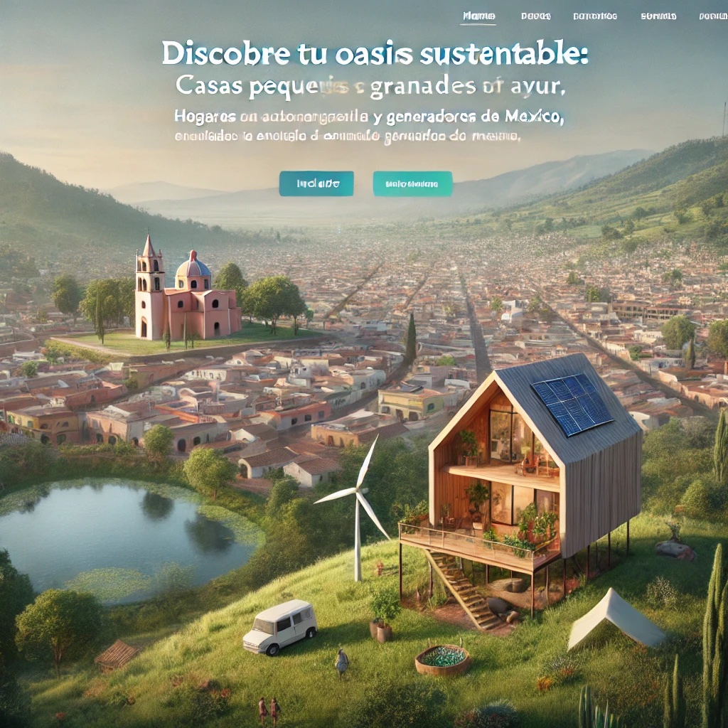This screenshot has height=728, width=728.
Task: Click the darker teal hero button
Action: (x=316, y=183)
